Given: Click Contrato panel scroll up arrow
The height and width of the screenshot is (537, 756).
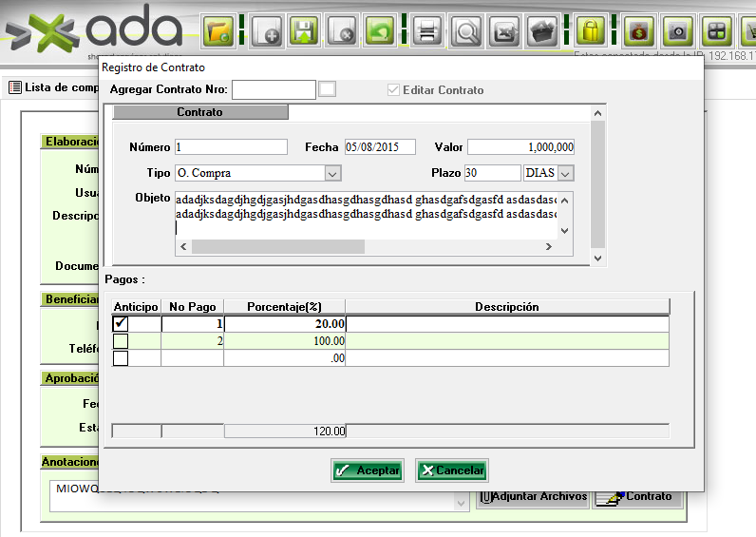Looking at the screenshot, I should coord(597,113).
